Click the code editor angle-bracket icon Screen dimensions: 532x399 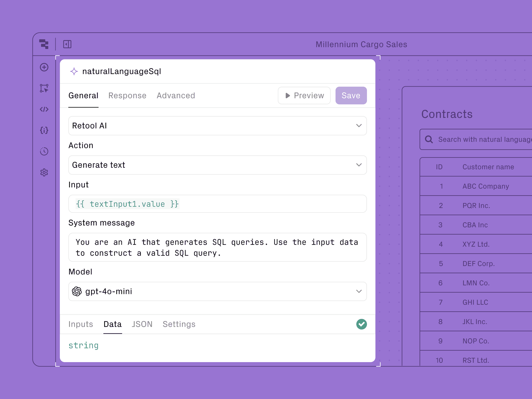44,109
